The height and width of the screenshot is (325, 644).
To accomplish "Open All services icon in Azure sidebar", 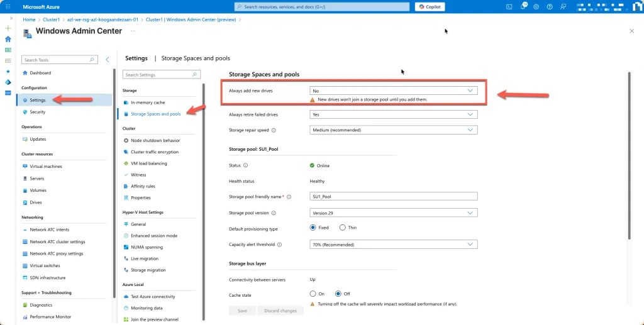I will click(x=8, y=60).
